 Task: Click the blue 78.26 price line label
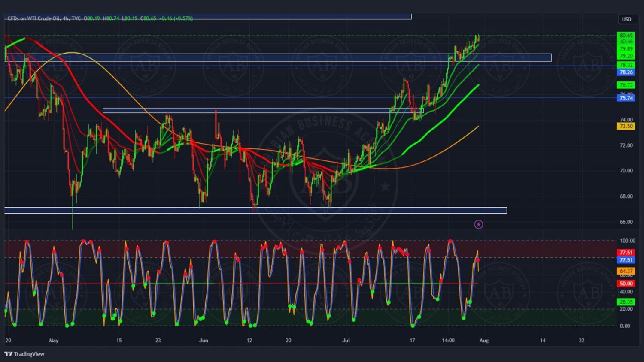(x=626, y=72)
